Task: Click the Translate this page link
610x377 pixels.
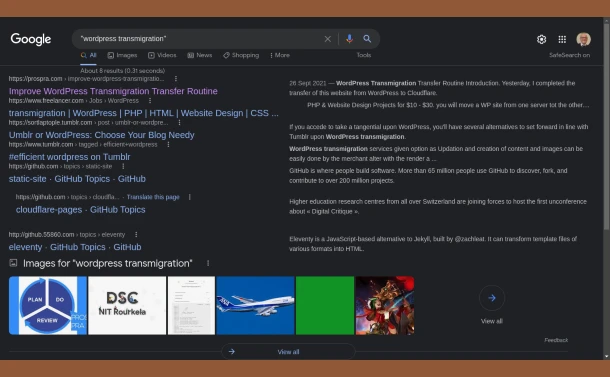Action: (x=153, y=197)
